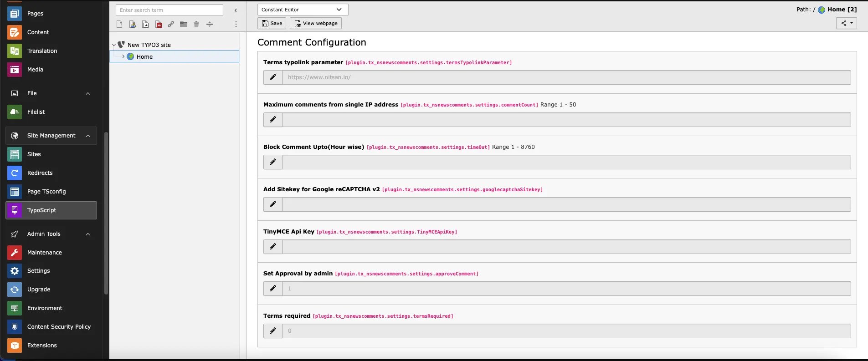Open the Content module
868x361 pixels.
pos(51,32)
